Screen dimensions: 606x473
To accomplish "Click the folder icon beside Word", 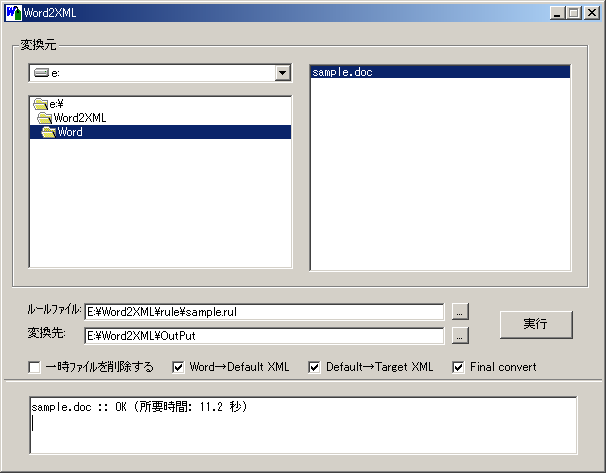I will point(48,132).
